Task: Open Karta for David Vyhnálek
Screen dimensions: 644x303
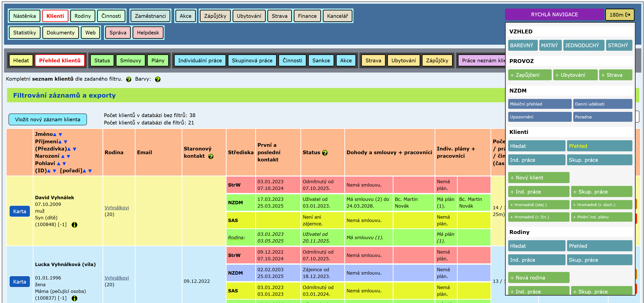Action: 19,211
